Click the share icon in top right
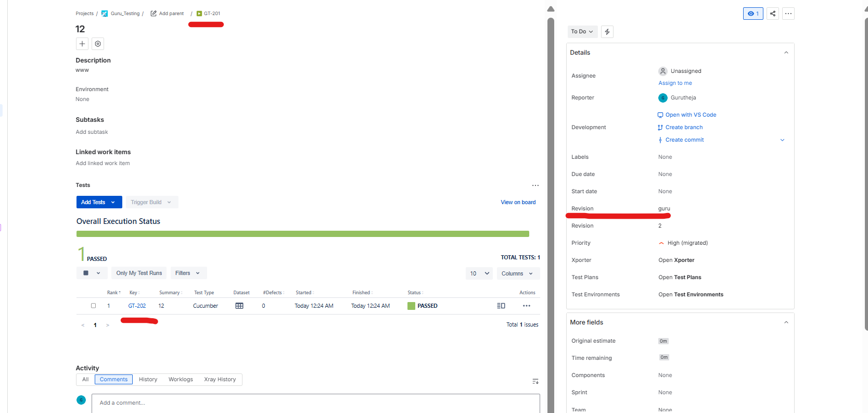868x413 pixels. (x=773, y=14)
